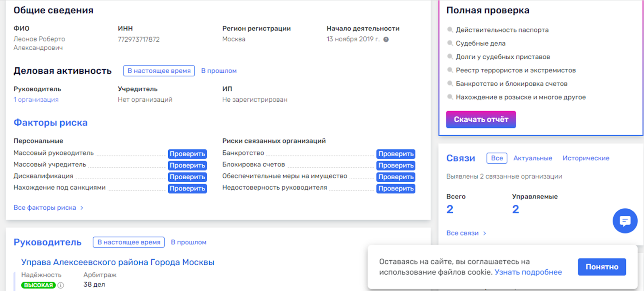Click Проверить for Недостоверность руководителя
Viewport: 644px width, 291px height.
396,189
